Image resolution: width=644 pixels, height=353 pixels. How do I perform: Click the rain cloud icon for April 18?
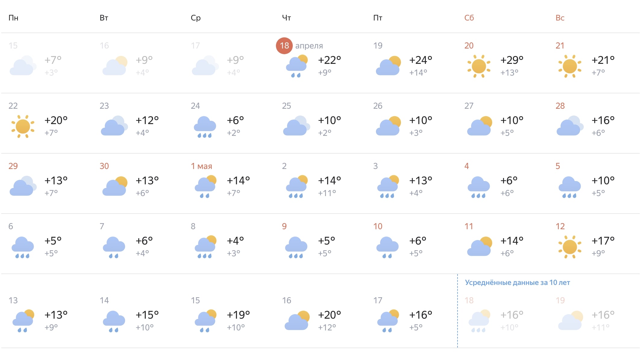pos(297,66)
